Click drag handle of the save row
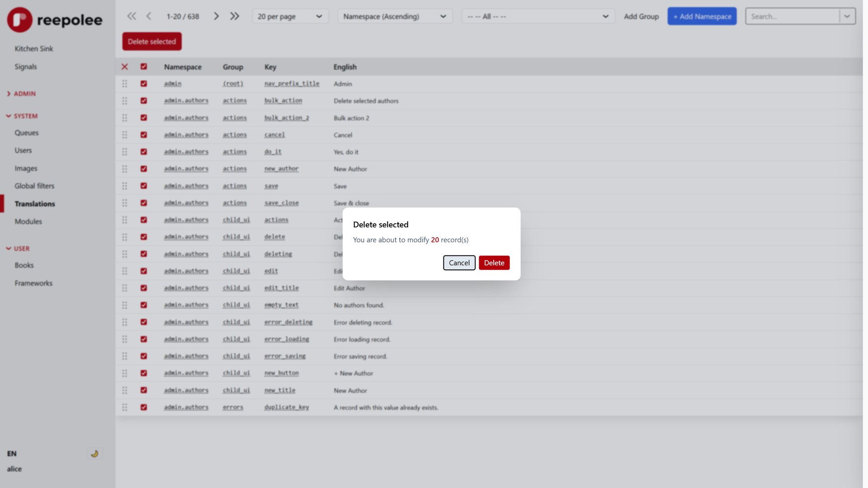The width and height of the screenshot is (868, 488). tap(125, 186)
